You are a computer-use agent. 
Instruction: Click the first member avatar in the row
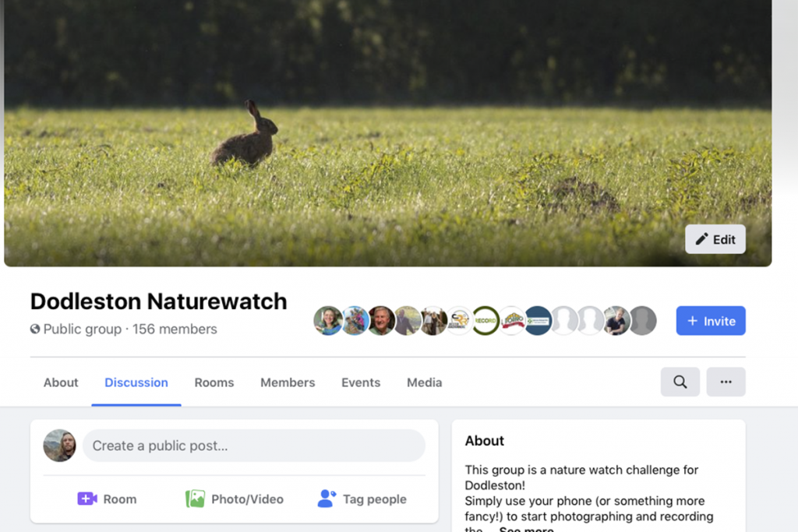(328, 321)
